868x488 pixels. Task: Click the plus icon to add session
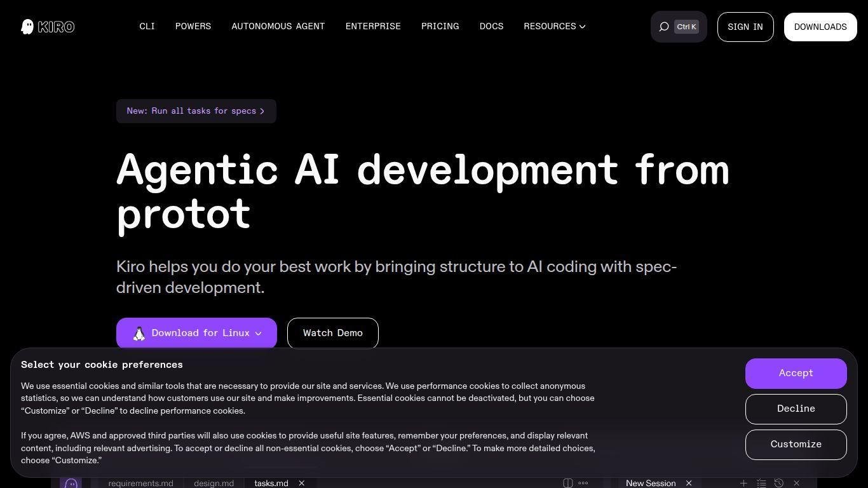[743, 484]
